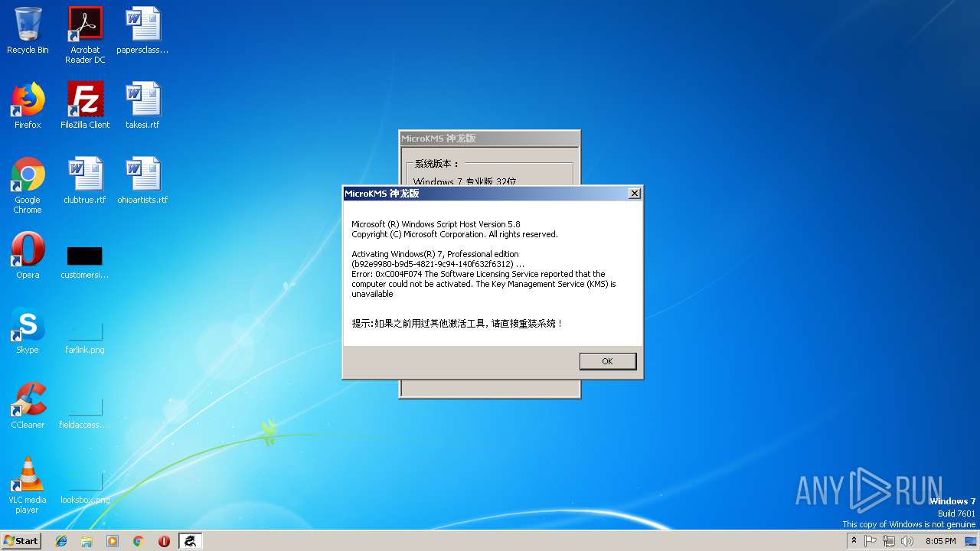Open FileZilla Client shortcut
The width and height of the screenshot is (980, 551).
(85, 106)
